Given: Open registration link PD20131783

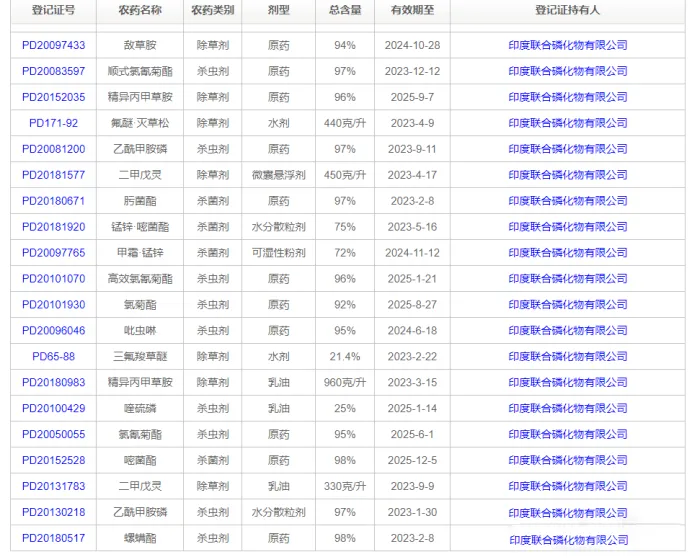Looking at the screenshot, I should [x=53, y=486].
